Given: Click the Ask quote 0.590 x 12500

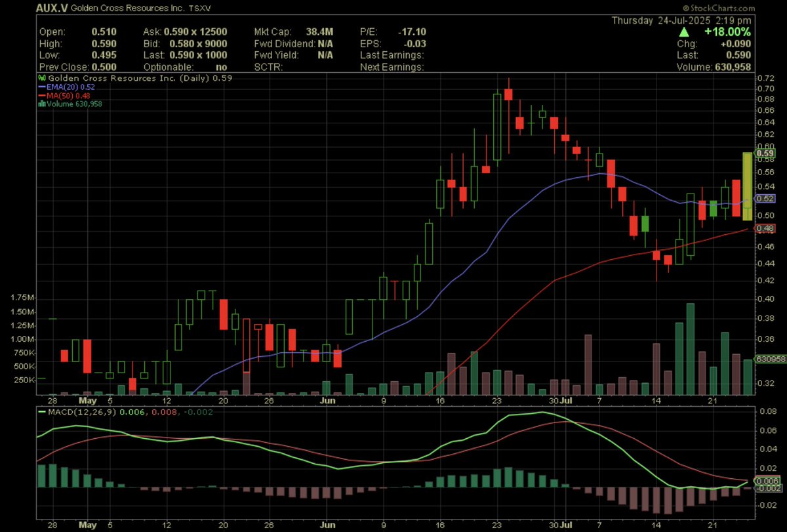Looking at the screenshot, I should (197, 31).
